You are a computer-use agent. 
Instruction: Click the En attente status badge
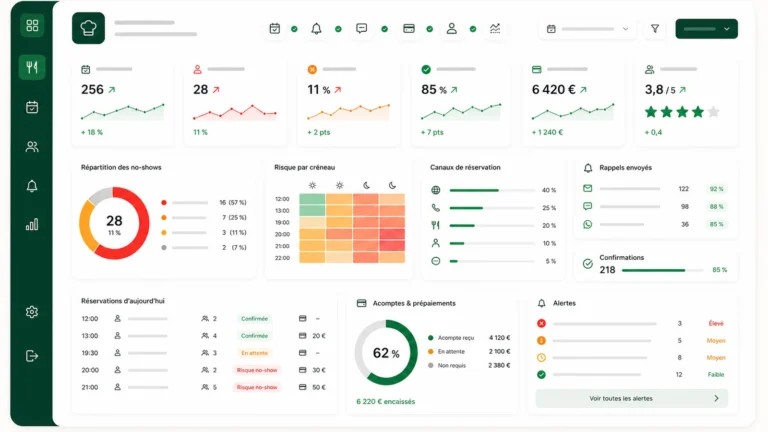coord(254,353)
